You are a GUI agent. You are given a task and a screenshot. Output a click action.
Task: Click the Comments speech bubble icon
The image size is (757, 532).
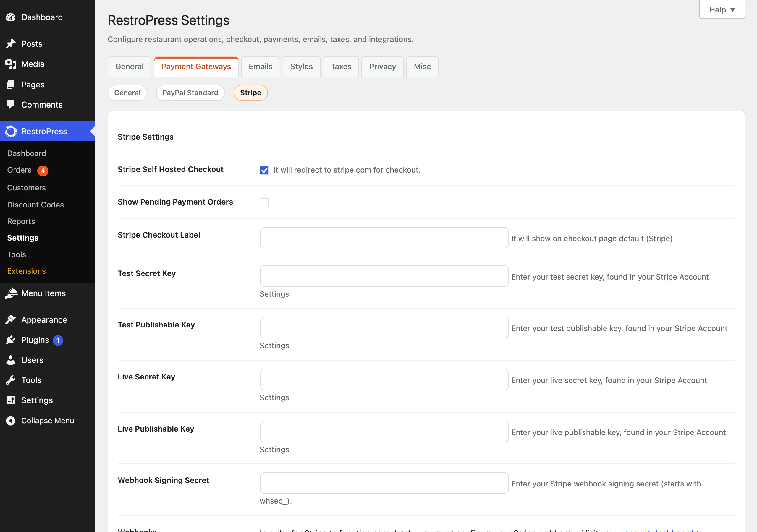(x=11, y=105)
